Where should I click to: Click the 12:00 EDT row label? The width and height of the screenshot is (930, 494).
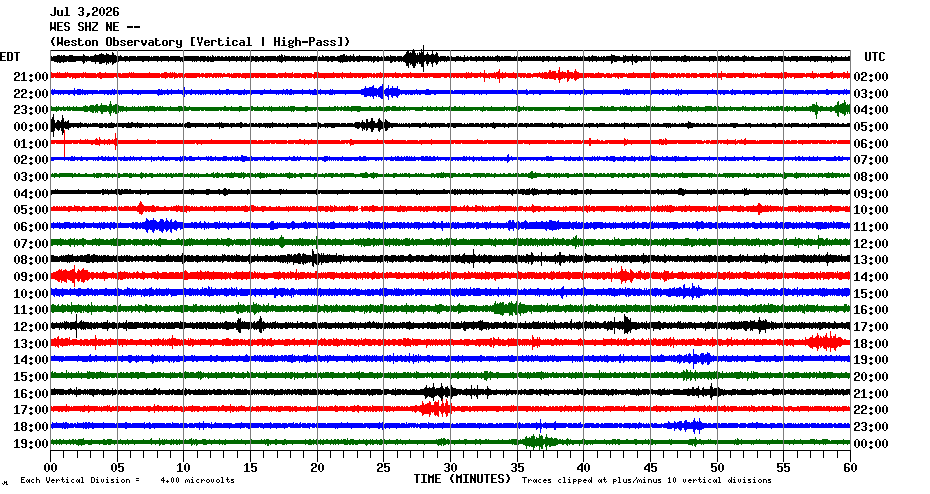(x=31, y=327)
